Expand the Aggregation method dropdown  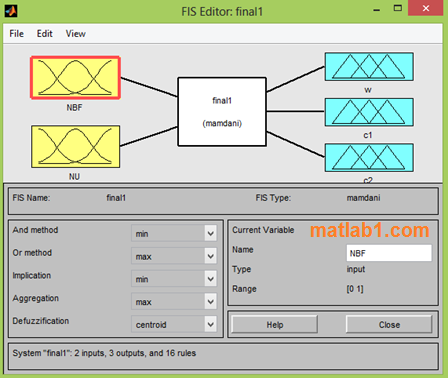174,301
